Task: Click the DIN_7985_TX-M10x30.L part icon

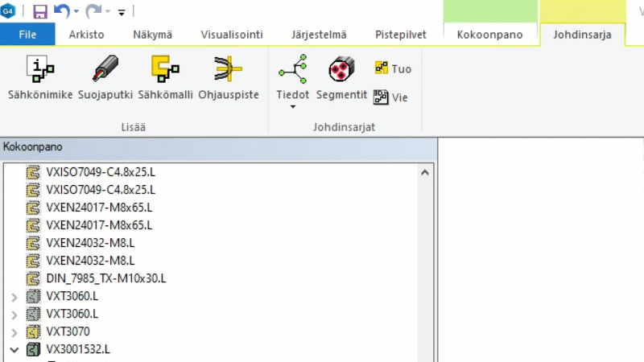Action: click(x=33, y=278)
